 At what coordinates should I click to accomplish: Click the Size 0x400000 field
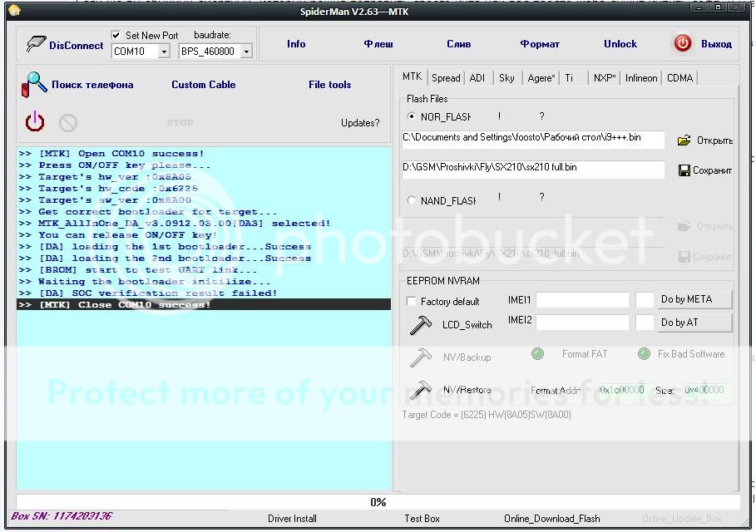tap(704, 389)
